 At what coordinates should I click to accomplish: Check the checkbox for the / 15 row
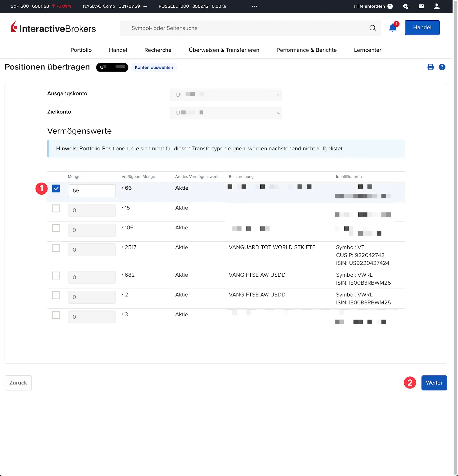(56, 208)
